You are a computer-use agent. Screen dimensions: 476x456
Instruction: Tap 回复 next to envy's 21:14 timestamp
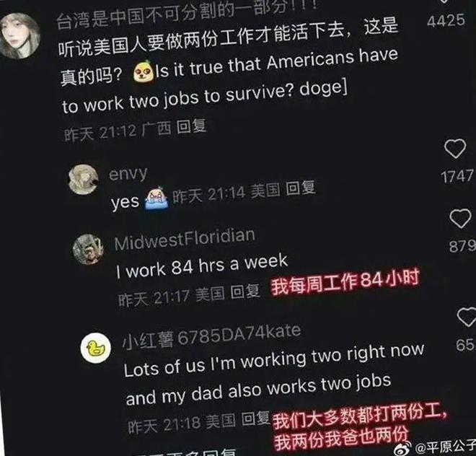[301, 188]
